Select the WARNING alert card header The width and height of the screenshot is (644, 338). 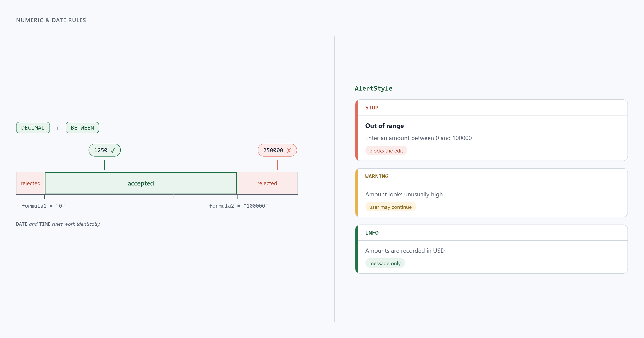[493, 176]
